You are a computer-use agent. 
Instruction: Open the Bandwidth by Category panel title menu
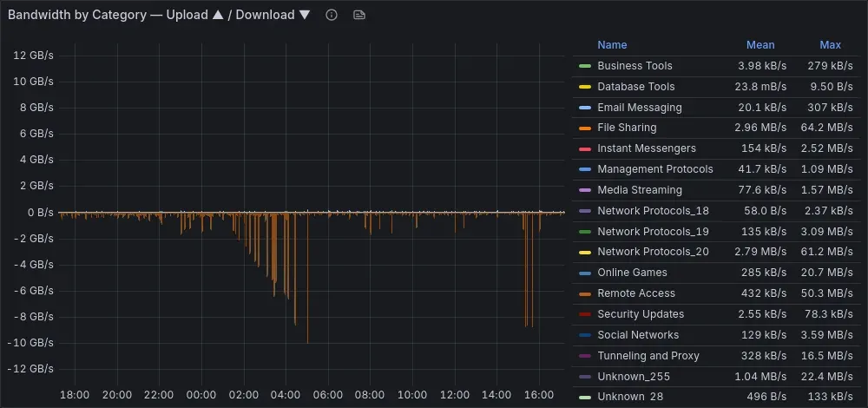pos(160,15)
